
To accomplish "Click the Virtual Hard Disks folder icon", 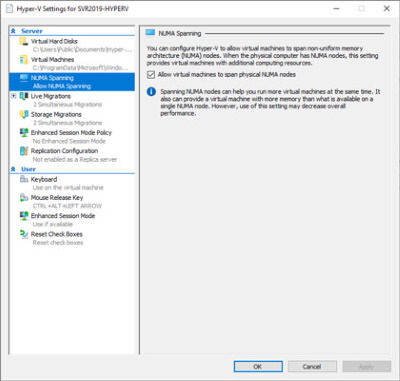I will click(24, 42).
